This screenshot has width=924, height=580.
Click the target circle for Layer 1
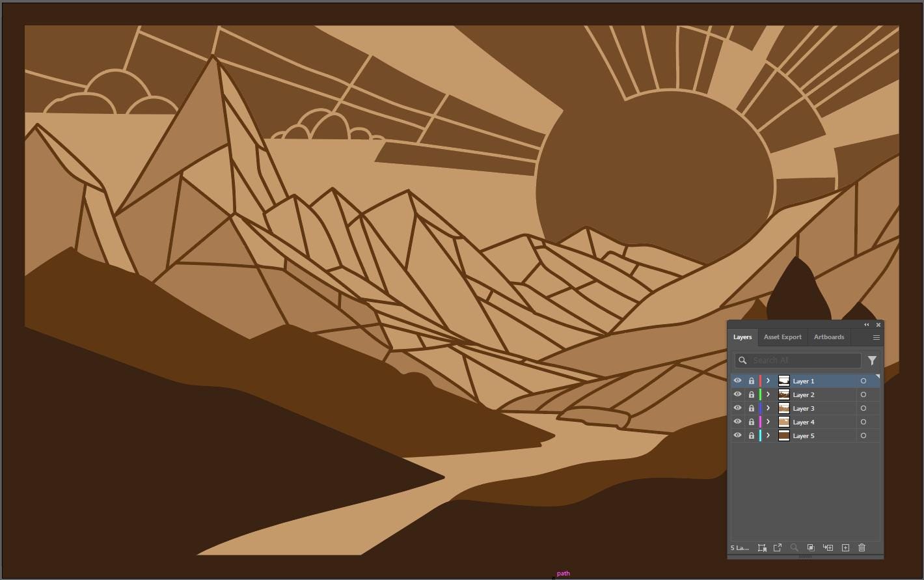[x=863, y=381]
